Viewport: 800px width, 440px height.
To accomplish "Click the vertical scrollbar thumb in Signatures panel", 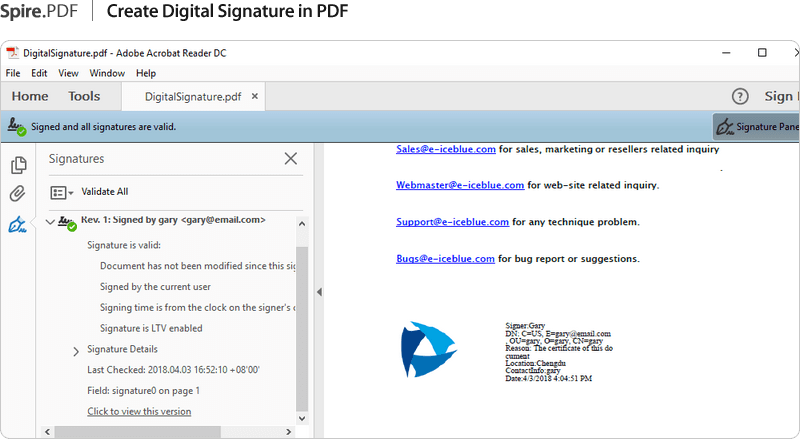I will pos(302,329).
